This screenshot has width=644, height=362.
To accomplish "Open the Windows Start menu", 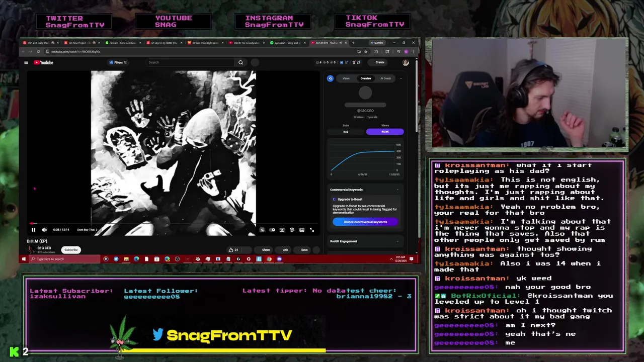I will [23, 259].
